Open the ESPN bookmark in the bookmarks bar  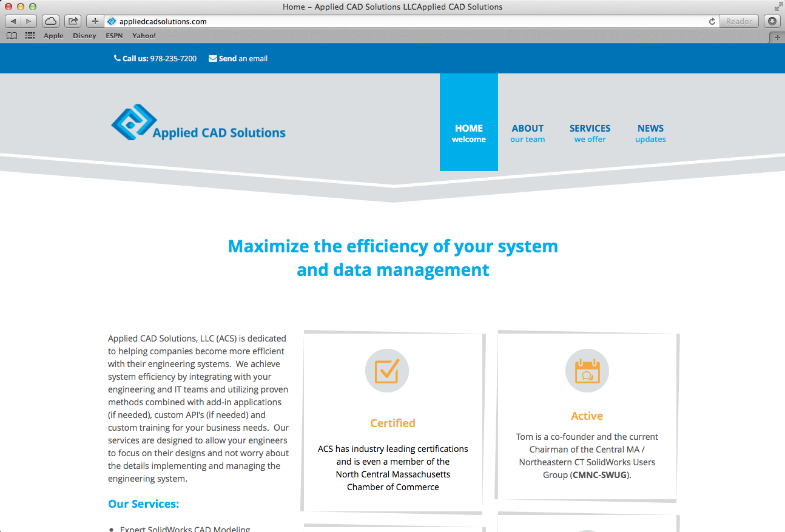click(x=114, y=36)
